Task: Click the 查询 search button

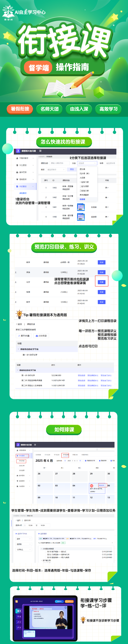Action: pyautogui.click(x=72, y=169)
